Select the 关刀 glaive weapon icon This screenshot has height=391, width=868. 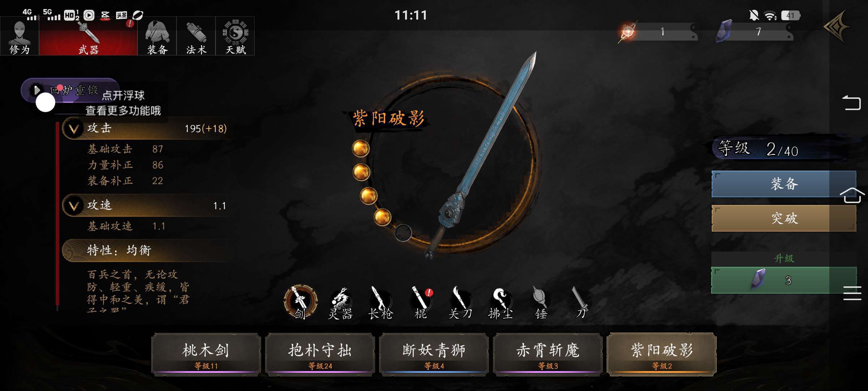460,303
